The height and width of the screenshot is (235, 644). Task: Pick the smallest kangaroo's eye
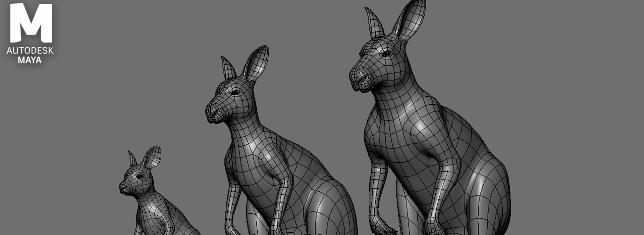click(139, 176)
